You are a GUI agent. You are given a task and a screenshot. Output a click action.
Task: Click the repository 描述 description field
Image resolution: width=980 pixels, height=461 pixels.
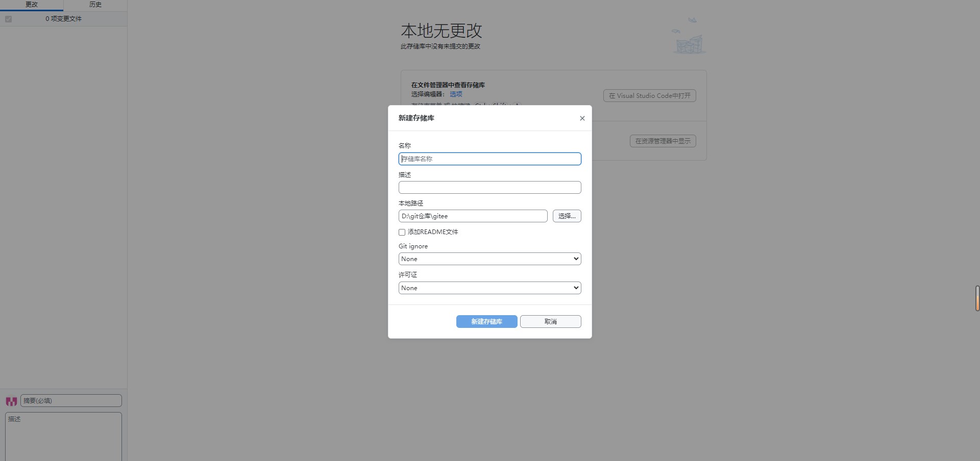[488, 187]
